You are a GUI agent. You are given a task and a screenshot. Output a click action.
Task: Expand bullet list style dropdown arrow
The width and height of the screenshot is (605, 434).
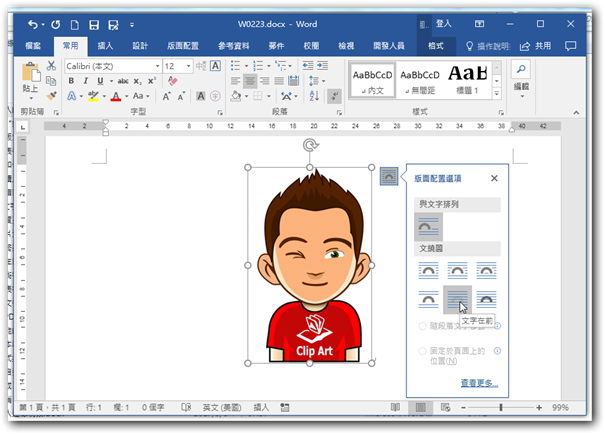tap(246, 66)
